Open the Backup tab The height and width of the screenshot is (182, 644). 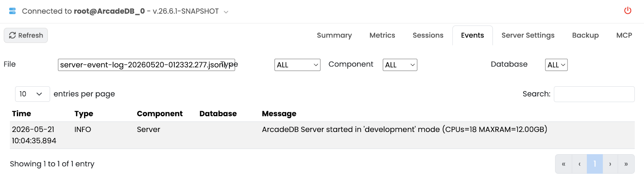point(585,35)
